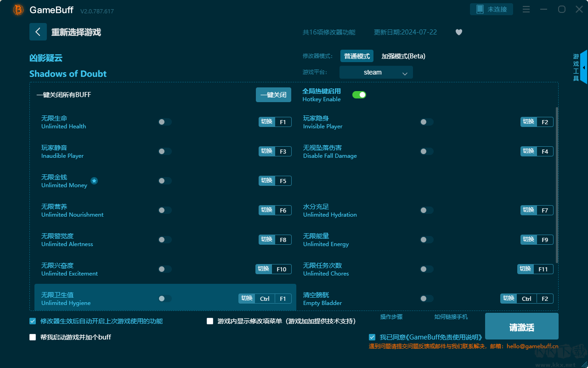Click F10 hotkey for Unlimited Excitement

click(273, 269)
